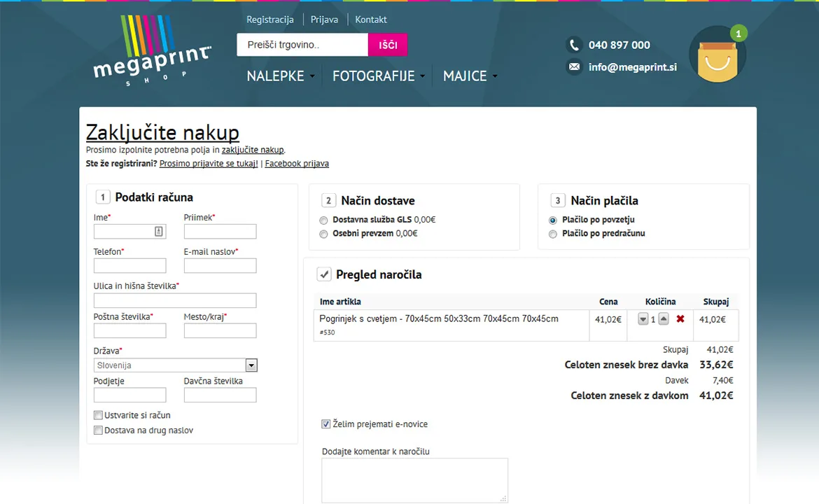The height and width of the screenshot is (504, 819).
Task: Click the Celoten znesek z davkom total 41,02€
Action: pyautogui.click(x=716, y=395)
